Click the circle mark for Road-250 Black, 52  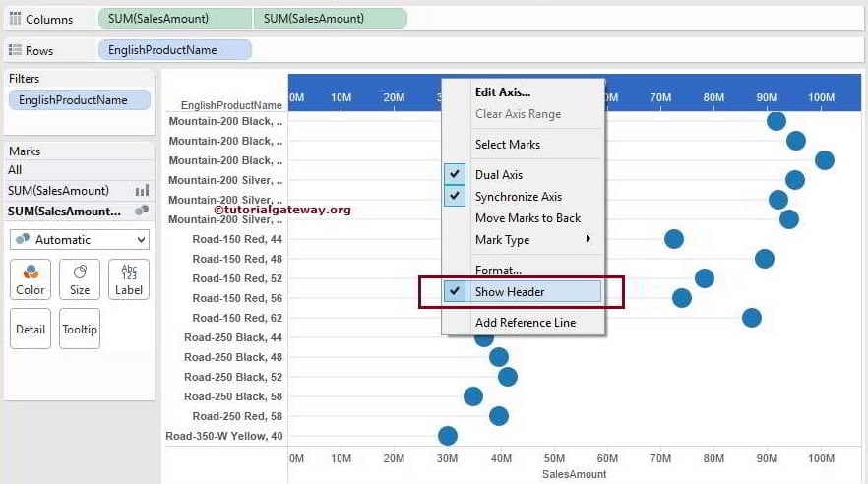coord(508,377)
